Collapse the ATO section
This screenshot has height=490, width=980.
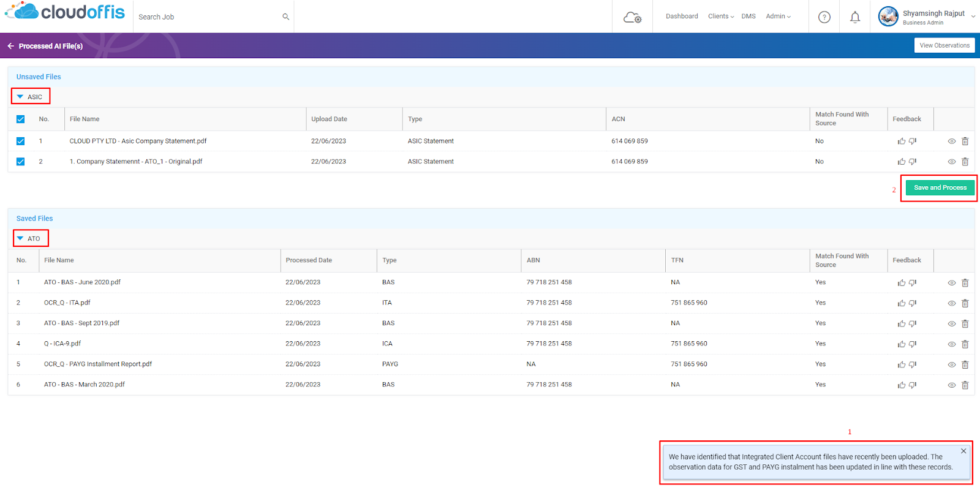pyautogui.click(x=20, y=238)
